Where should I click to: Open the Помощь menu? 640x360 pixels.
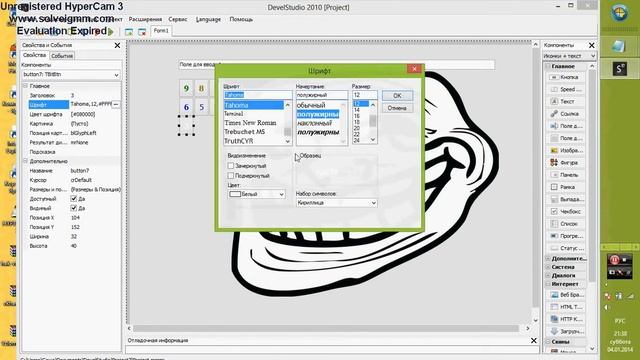click(241, 19)
